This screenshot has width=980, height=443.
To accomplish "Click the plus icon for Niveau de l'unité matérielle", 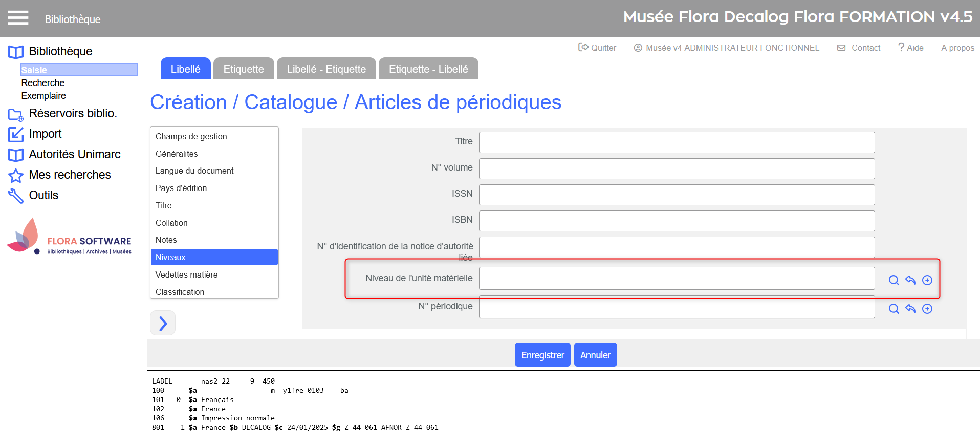I will click(927, 280).
